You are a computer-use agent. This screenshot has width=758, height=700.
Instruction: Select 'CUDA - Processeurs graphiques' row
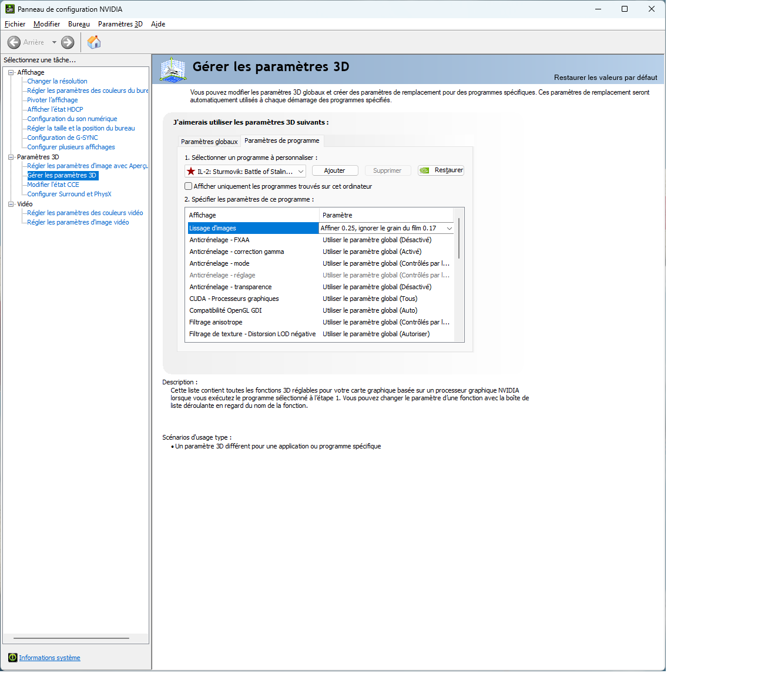[x=321, y=299]
